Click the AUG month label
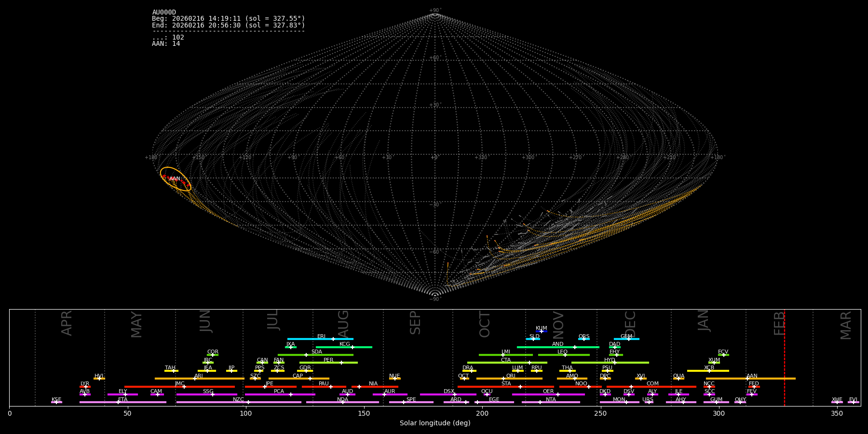 coord(343,324)
